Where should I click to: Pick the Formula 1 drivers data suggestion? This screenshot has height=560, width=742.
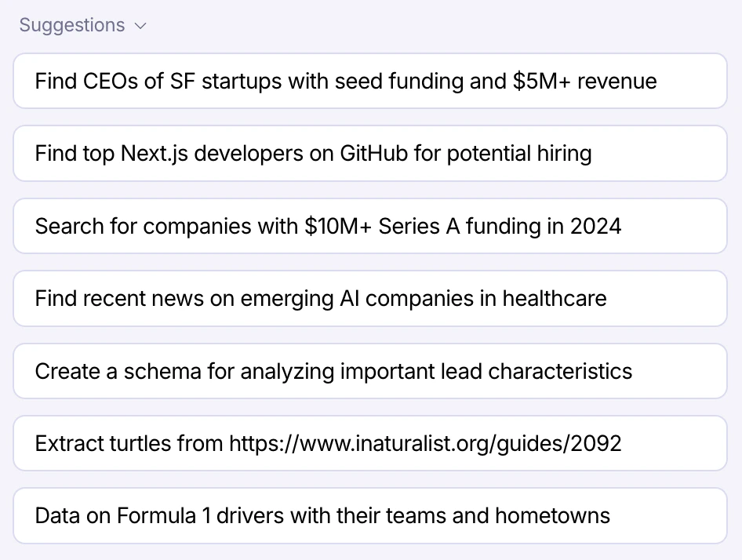370,515
